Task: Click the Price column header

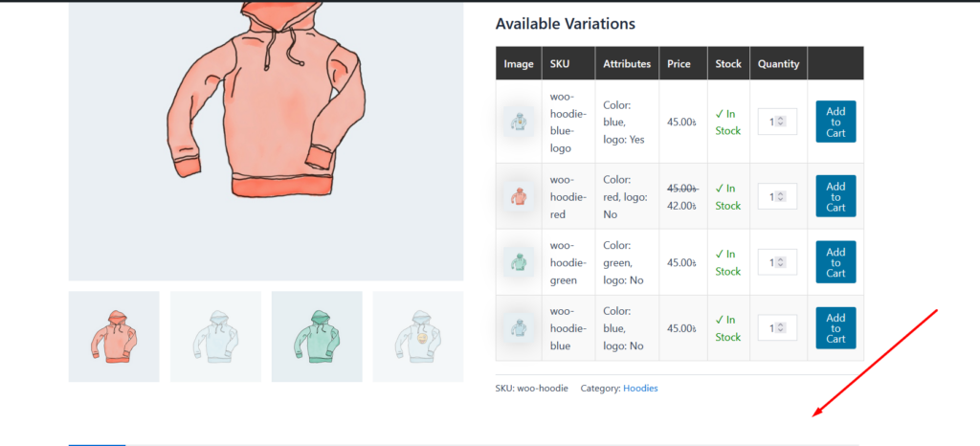Action: point(679,64)
